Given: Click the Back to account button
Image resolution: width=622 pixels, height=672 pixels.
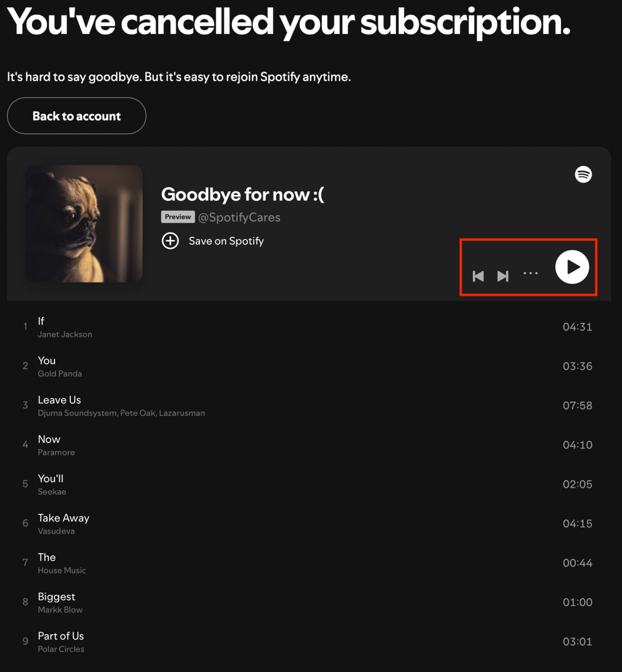Looking at the screenshot, I should 77,116.
